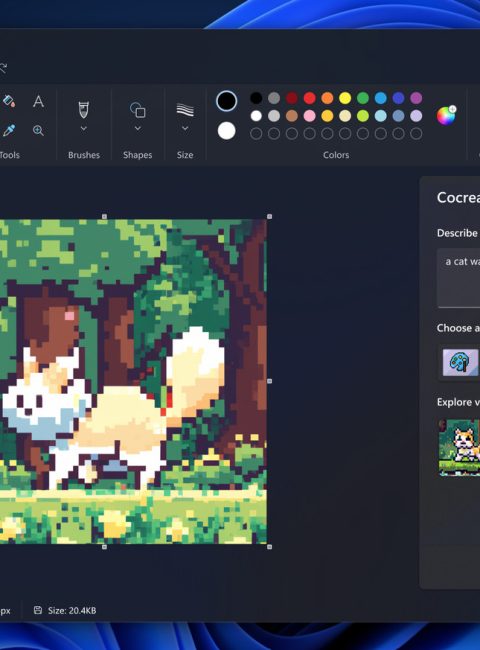Screen dimensions: 480x650
Task: Pick the dark gray palette swatch
Action: pyautogui.click(x=274, y=98)
